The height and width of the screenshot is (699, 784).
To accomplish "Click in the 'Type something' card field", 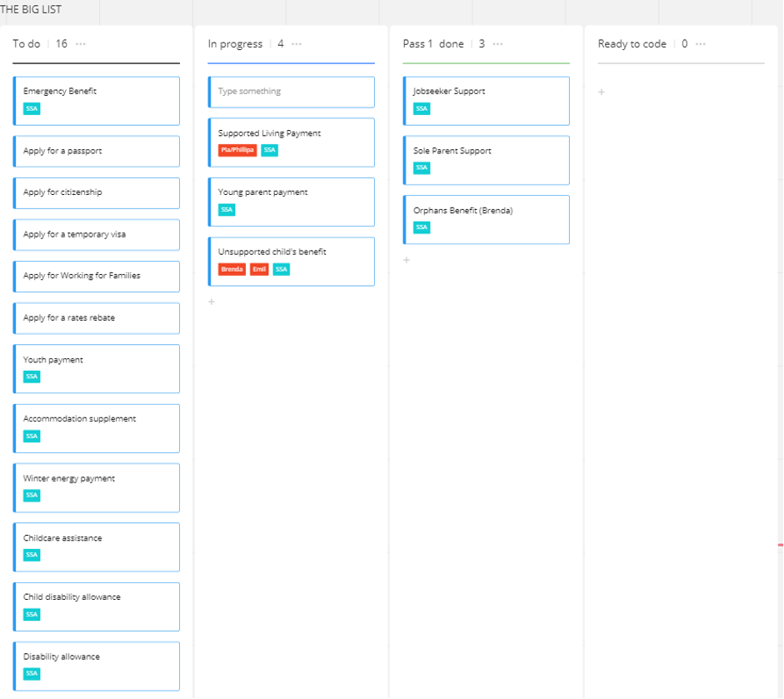I will pyautogui.click(x=291, y=92).
